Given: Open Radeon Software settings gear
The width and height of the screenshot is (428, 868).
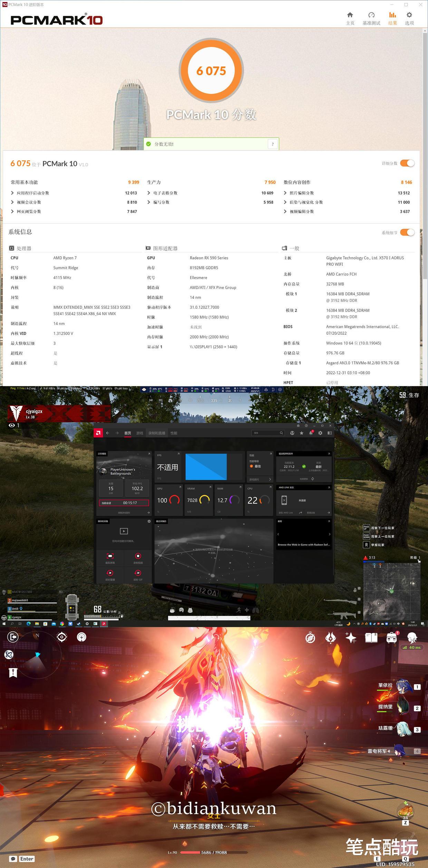Looking at the screenshot, I should point(320,433).
